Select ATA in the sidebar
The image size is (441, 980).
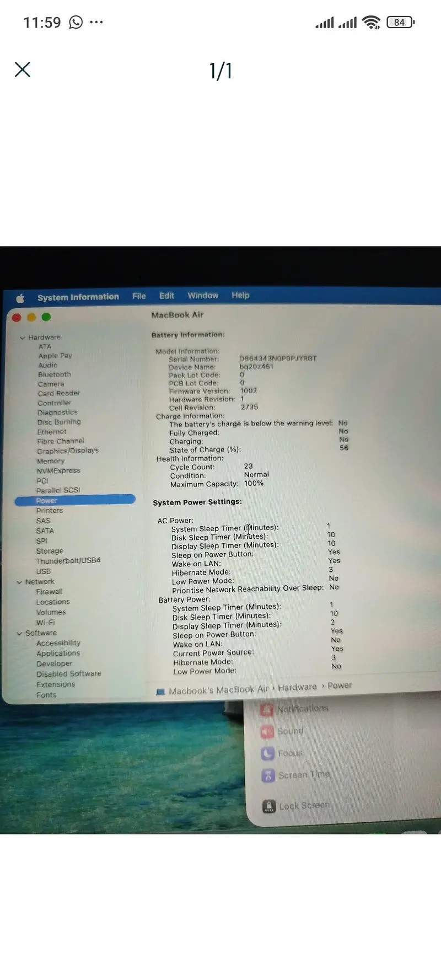point(45,346)
